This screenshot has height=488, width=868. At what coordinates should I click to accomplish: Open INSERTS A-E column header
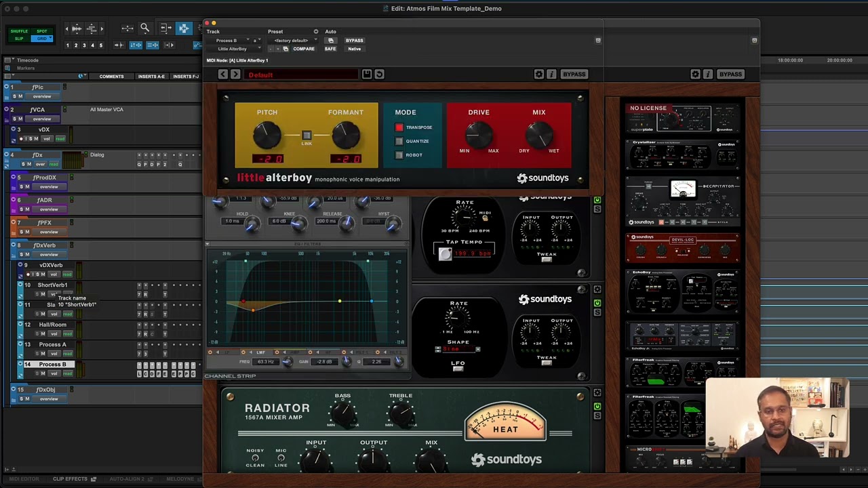[151, 77]
